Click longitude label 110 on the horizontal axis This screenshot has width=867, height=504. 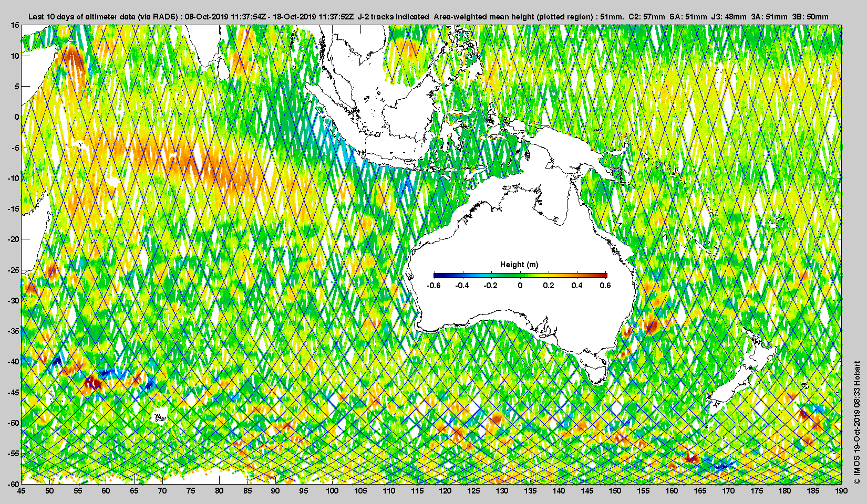coord(389,491)
